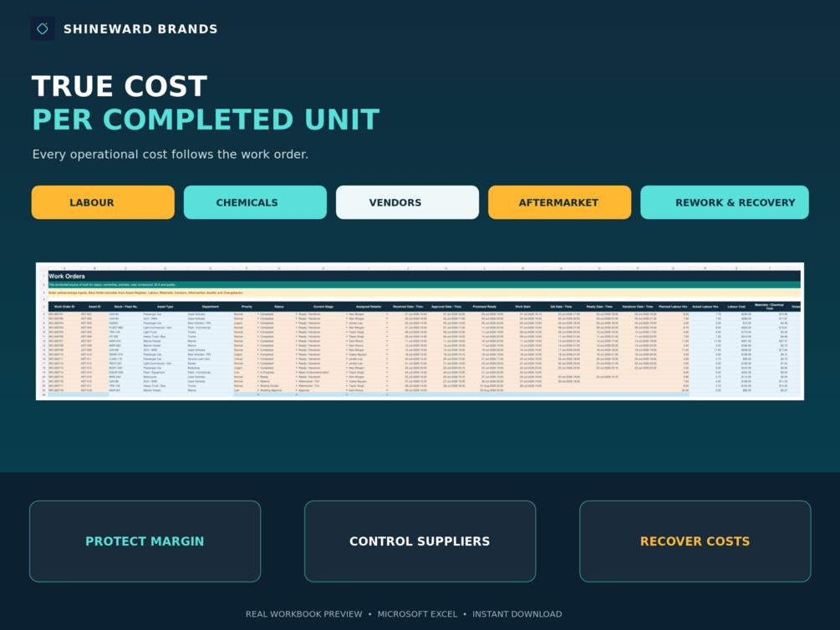Select the Received Date / Time column header
The height and width of the screenshot is (630, 840).
click(408, 307)
